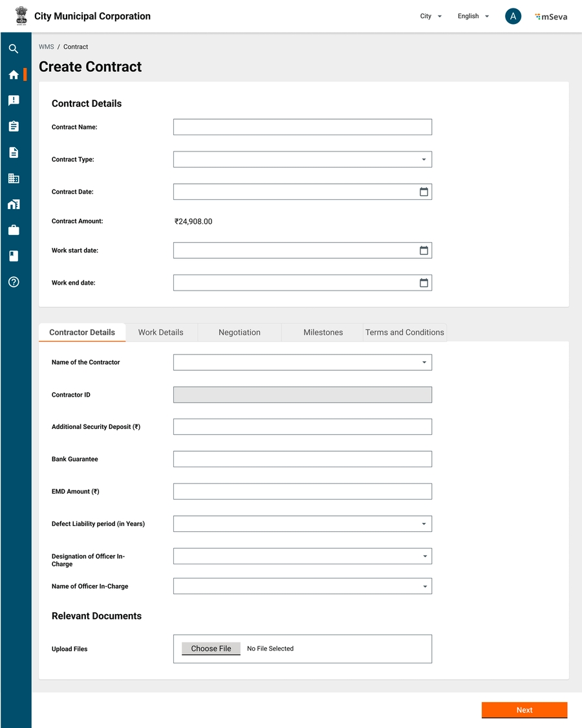Go to Home via sidebar icon
Screen dimensions: 582x728
point(14,75)
